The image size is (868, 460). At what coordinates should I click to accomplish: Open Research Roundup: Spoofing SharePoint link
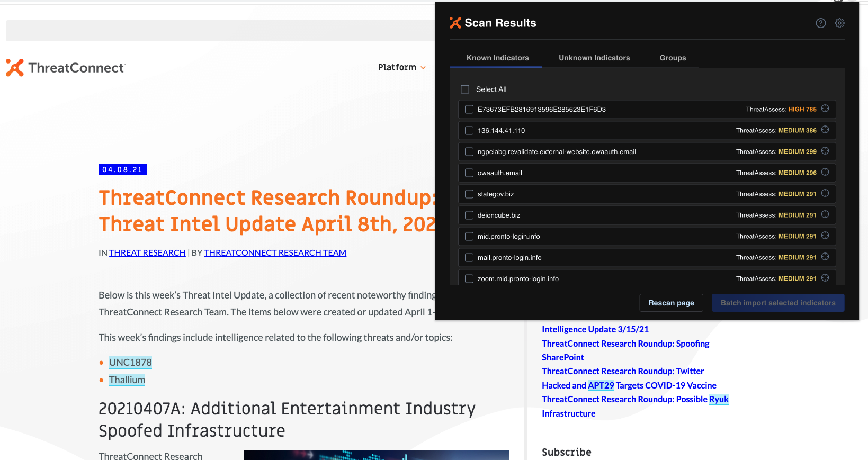click(x=625, y=350)
